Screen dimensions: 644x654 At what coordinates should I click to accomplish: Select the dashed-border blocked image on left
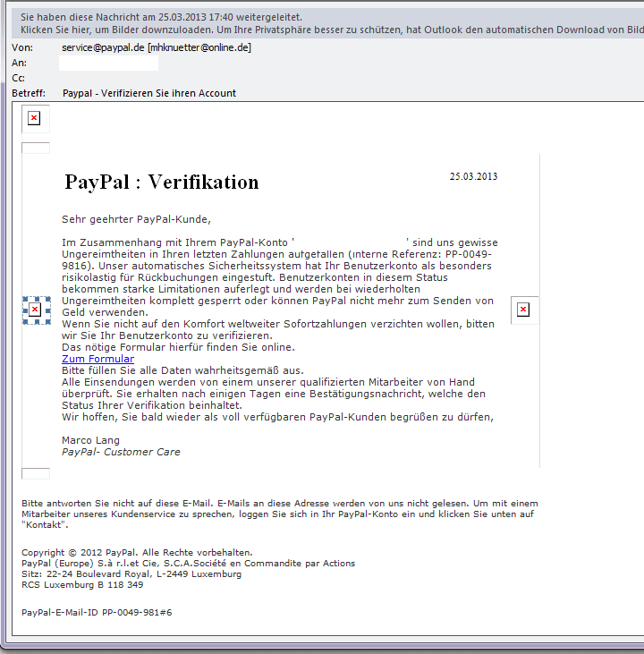(37, 310)
